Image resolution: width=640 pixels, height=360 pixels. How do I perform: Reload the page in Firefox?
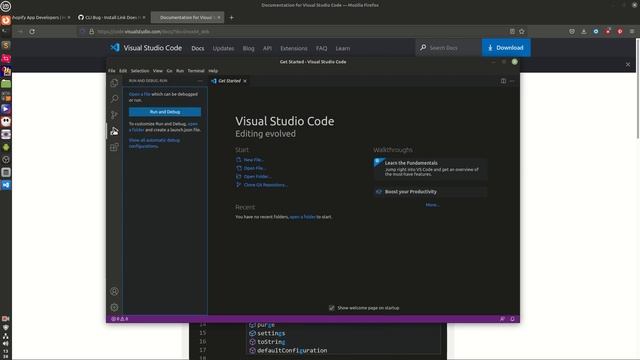[x=32, y=31]
